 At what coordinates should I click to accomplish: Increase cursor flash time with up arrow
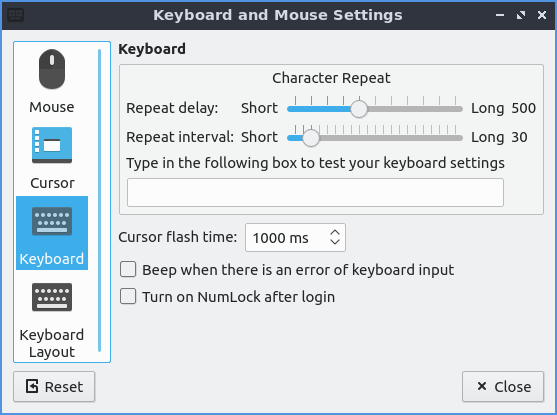[335, 233]
